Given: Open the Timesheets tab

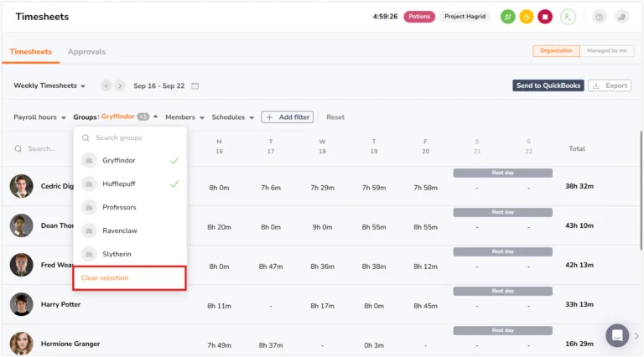Looking at the screenshot, I should [x=31, y=52].
